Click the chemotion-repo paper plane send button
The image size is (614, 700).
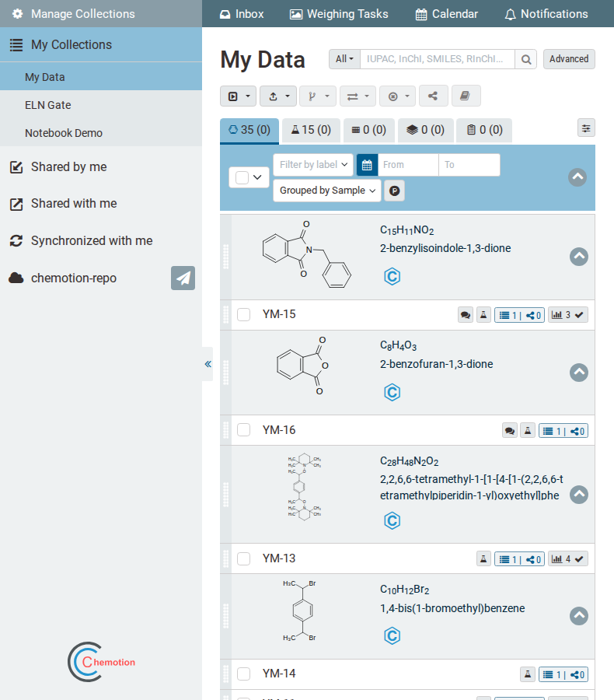183,278
